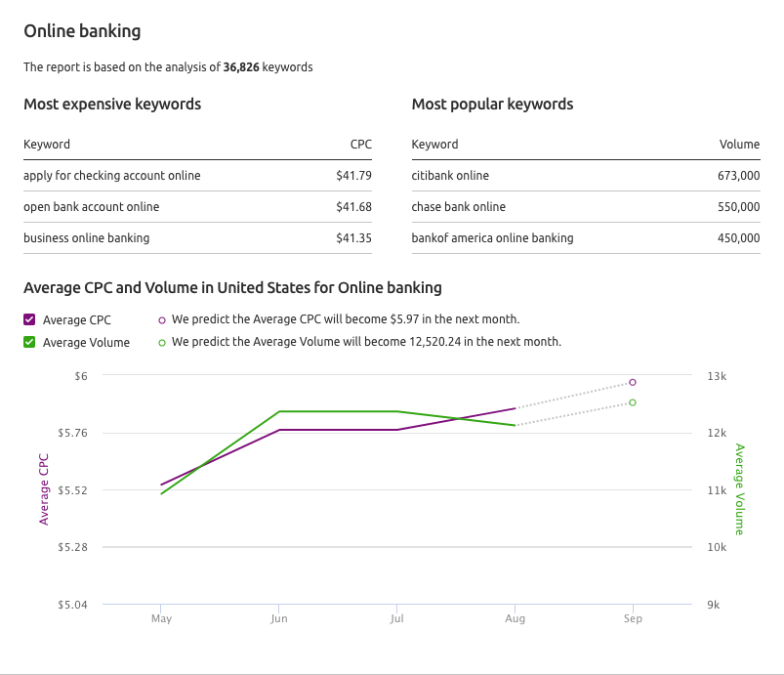The image size is (784, 675).
Task: Select 'business online banking' keyword row
Action: (197, 238)
